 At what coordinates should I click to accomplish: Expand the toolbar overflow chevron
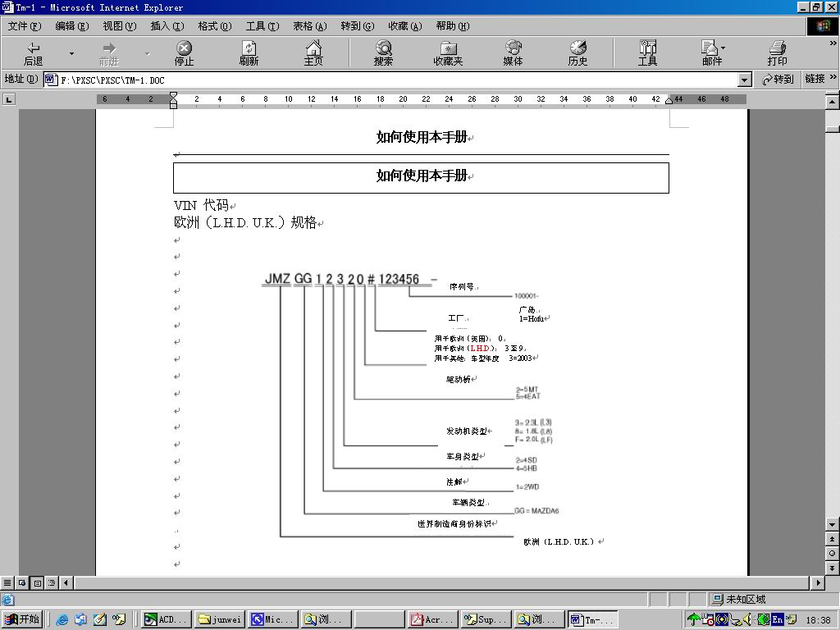coord(833,43)
